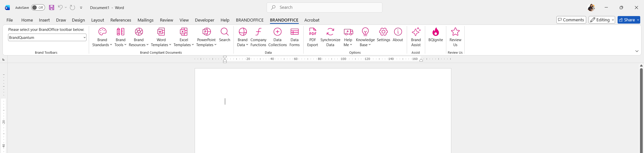This screenshot has width=644, height=153.
Task: Open the Brand Tools menu
Action: coord(120,37)
